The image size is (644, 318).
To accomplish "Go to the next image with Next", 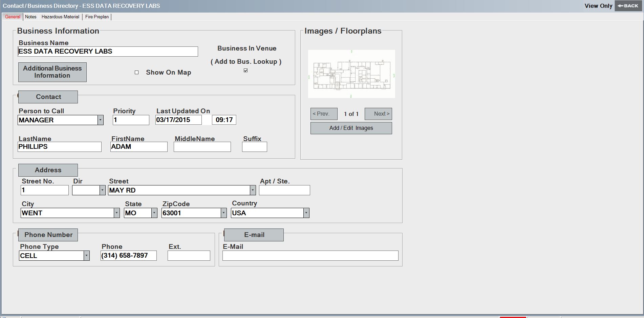I will (378, 114).
